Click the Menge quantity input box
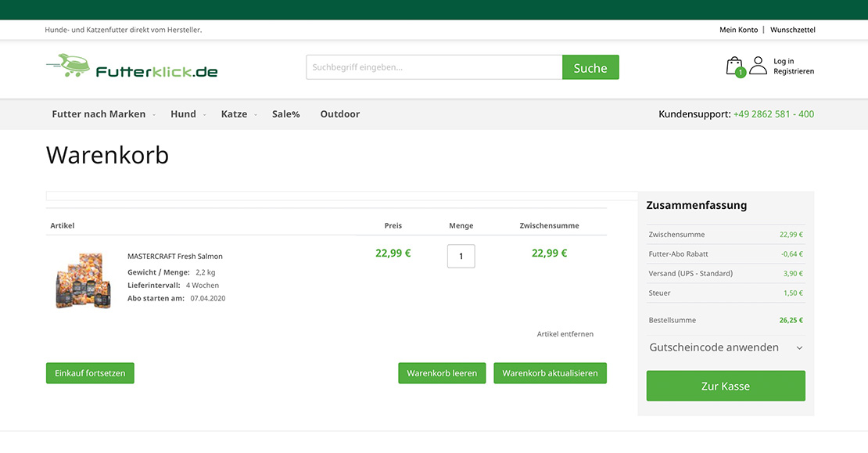Screen dimensions: 868x453 [x=461, y=257]
